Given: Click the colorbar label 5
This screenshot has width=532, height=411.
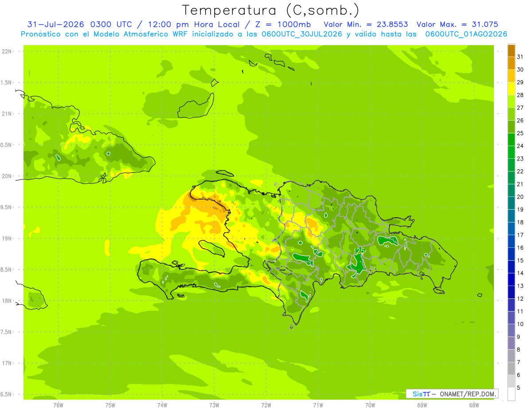Looking at the screenshot, I should coord(519,388).
